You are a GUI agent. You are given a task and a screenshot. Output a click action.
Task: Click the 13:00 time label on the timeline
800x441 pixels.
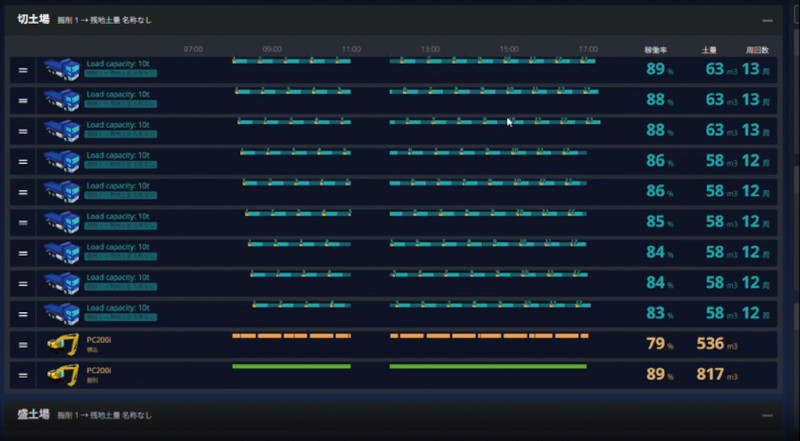pyautogui.click(x=430, y=50)
